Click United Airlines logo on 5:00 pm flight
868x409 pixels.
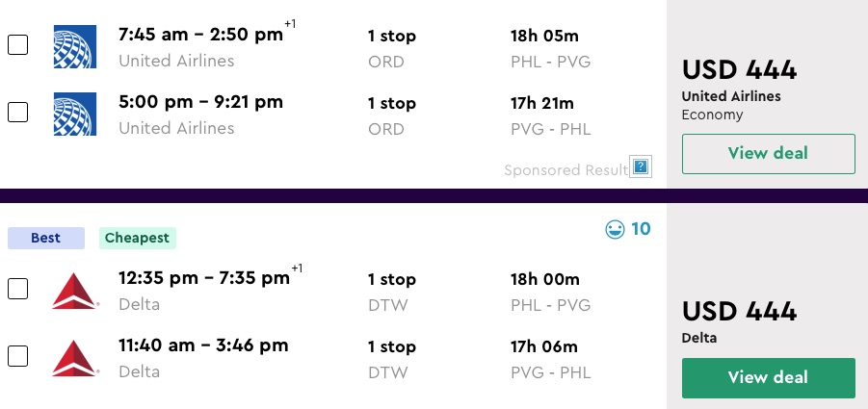pos(75,113)
